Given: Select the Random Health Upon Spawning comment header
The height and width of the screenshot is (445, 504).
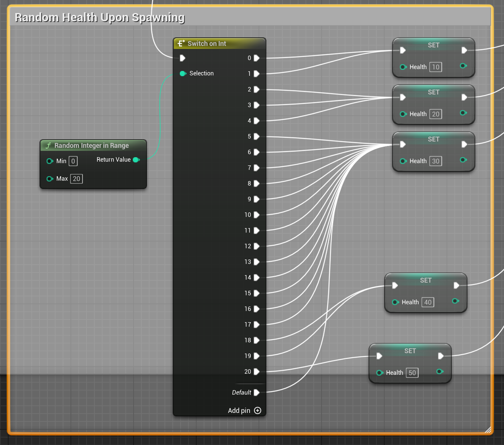Looking at the screenshot, I should pyautogui.click(x=100, y=18).
